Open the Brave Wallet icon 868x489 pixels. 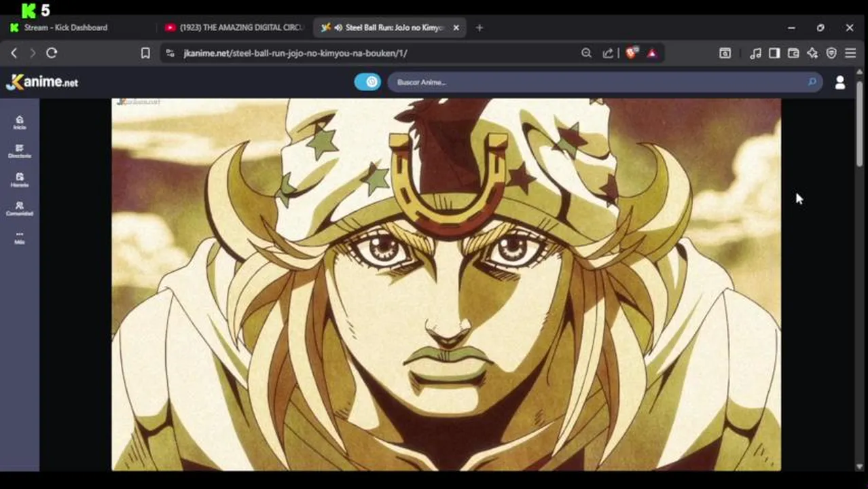click(x=793, y=53)
